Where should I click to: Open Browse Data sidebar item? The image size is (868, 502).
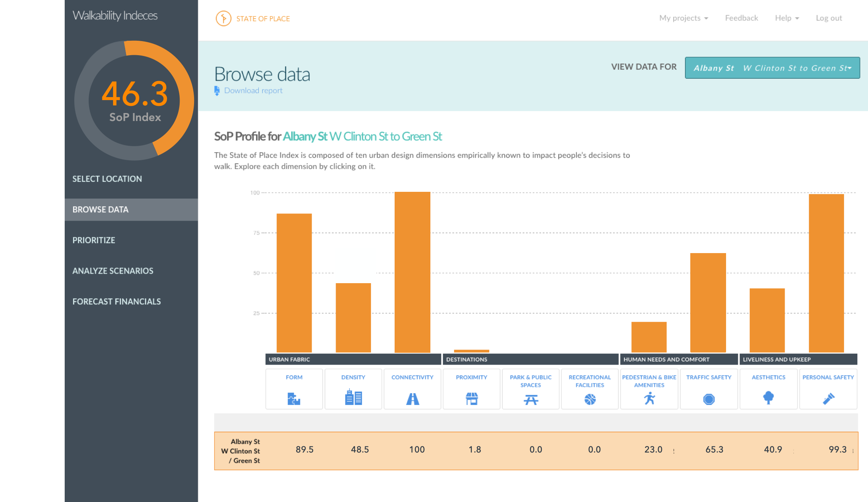click(131, 210)
